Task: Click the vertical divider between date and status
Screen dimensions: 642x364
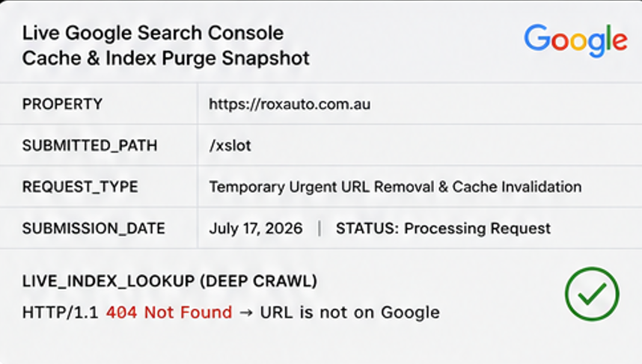Action: pyautogui.click(x=320, y=228)
